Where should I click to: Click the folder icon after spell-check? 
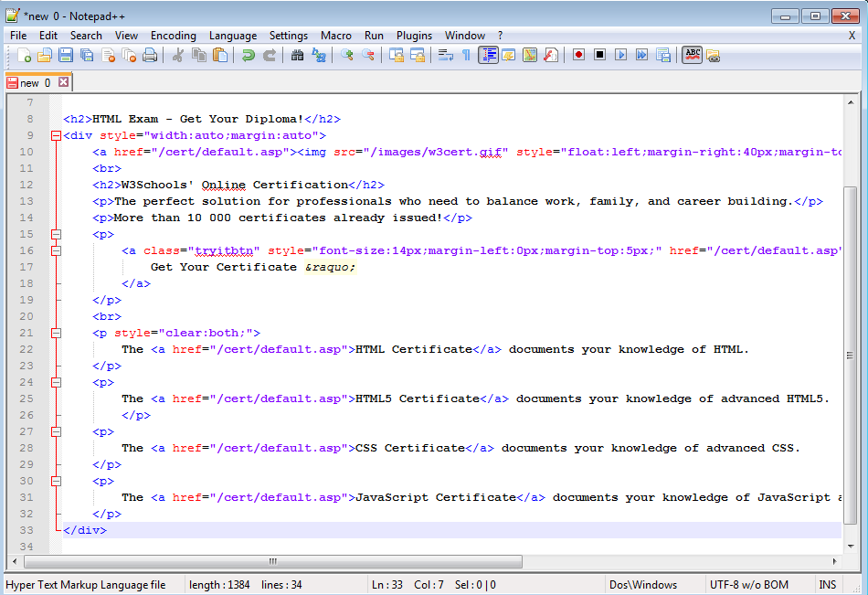[x=714, y=55]
